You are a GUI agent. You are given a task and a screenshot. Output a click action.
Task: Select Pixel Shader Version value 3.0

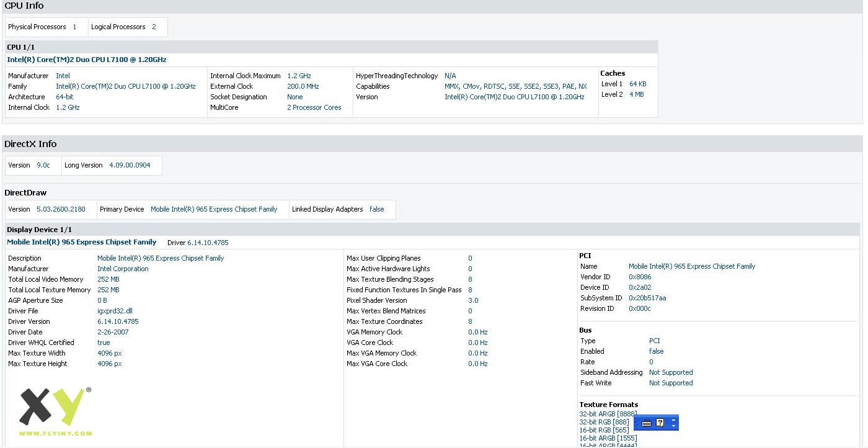click(473, 300)
